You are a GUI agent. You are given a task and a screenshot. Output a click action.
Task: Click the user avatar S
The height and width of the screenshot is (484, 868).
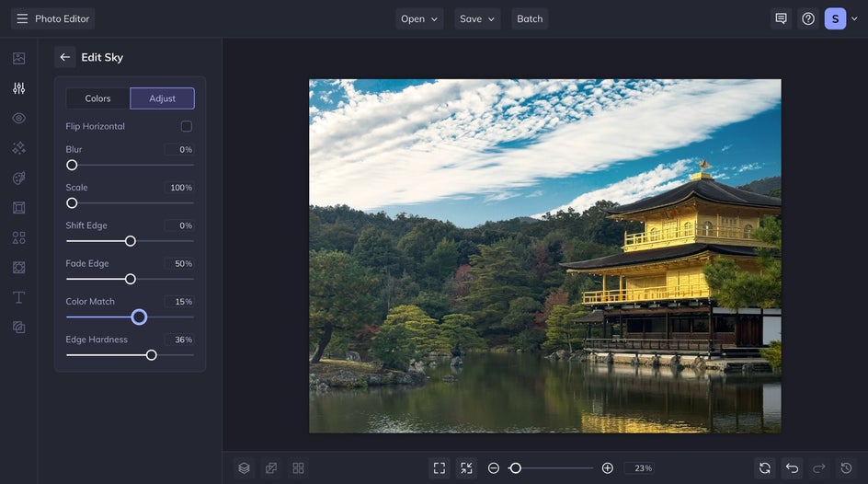[x=835, y=18]
